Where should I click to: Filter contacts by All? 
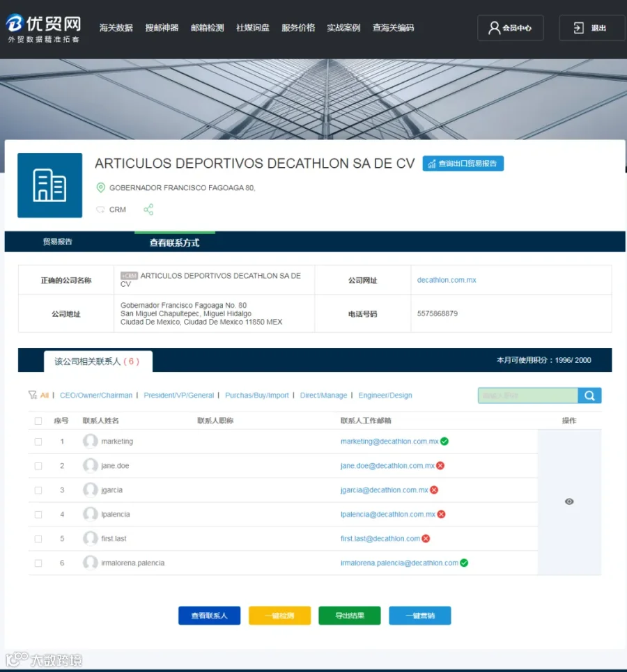[45, 395]
